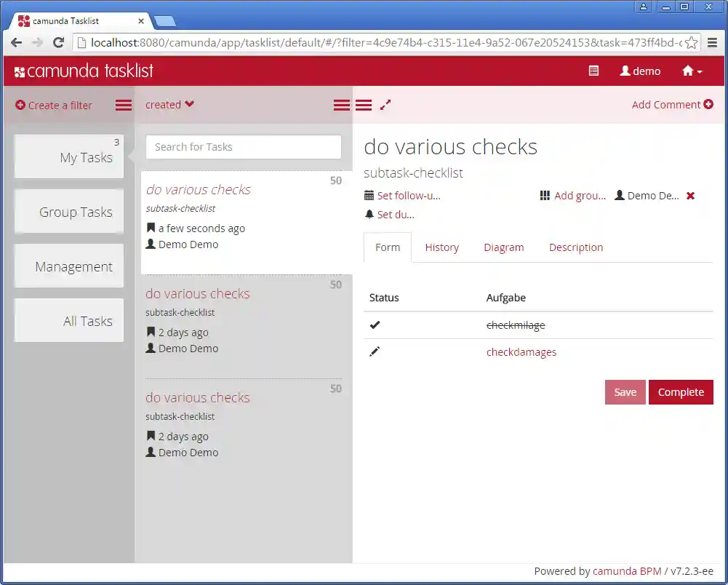The width and height of the screenshot is (728, 585).
Task: Click the red X to unassign Demo Demo
Action: [x=690, y=196]
